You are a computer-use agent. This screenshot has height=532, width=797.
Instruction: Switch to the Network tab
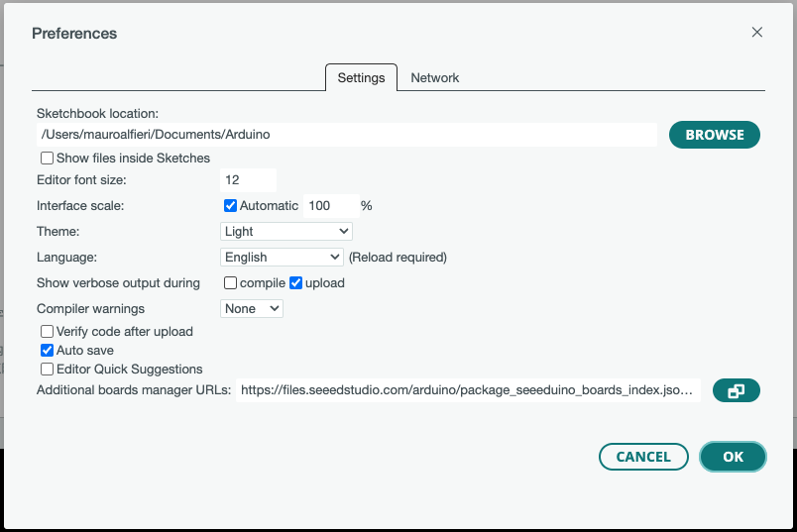pos(435,77)
